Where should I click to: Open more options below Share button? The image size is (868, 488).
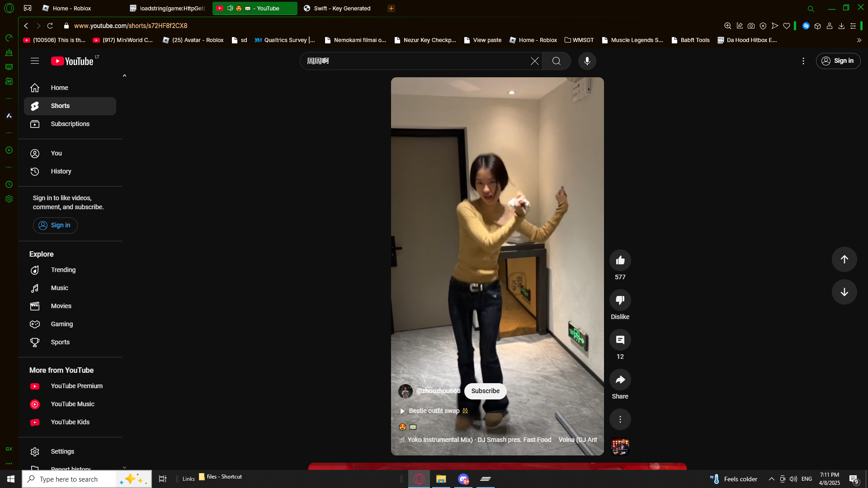[x=620, y=419]
